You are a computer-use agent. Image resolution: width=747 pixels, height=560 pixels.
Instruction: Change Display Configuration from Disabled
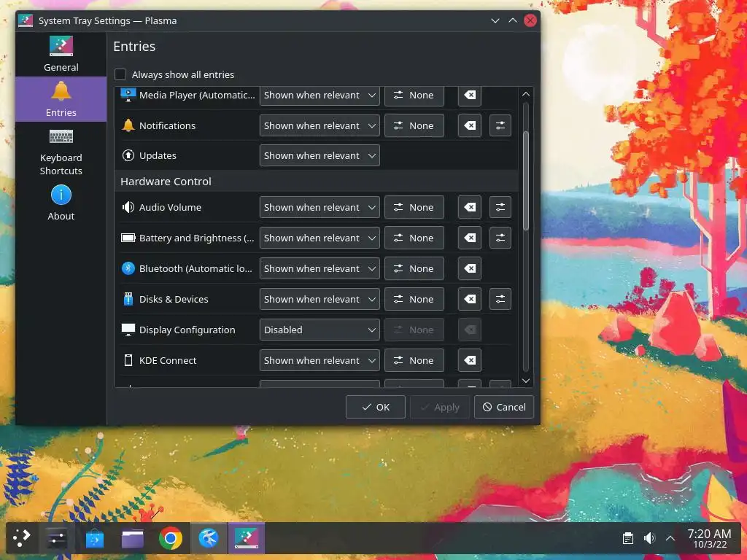click(x=320, y=330)
